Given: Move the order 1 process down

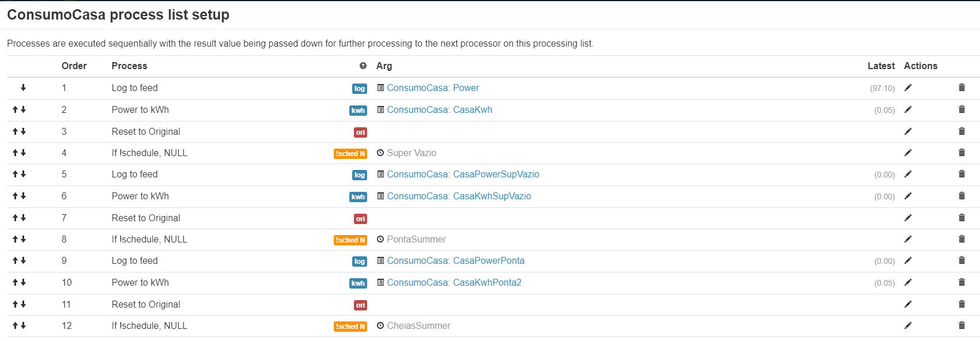Looking at the screenshot, I should click(x=23, y=88).
